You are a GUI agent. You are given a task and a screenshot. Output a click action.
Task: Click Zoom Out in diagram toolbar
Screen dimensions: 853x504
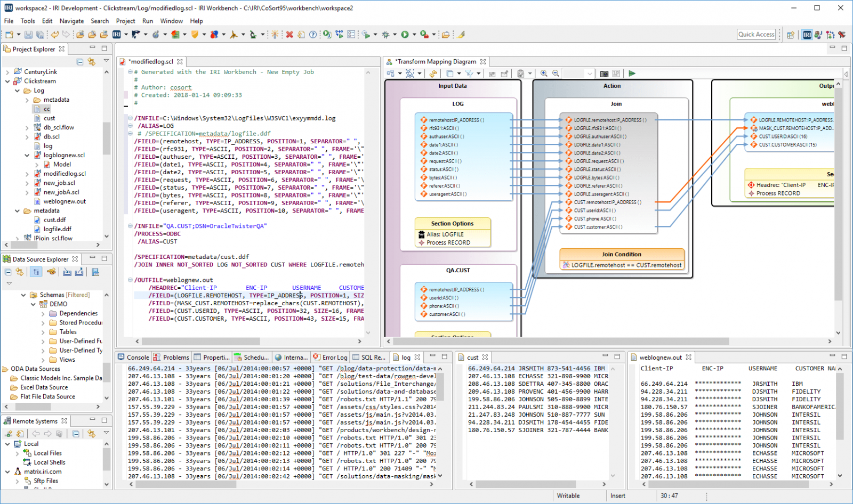point(556,74)
